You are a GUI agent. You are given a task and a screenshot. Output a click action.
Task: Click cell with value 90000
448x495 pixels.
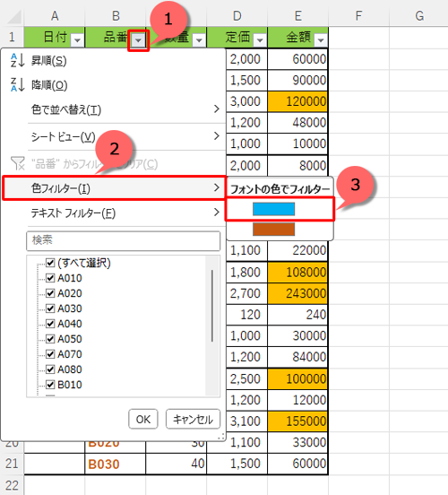(x=297, y=80)
